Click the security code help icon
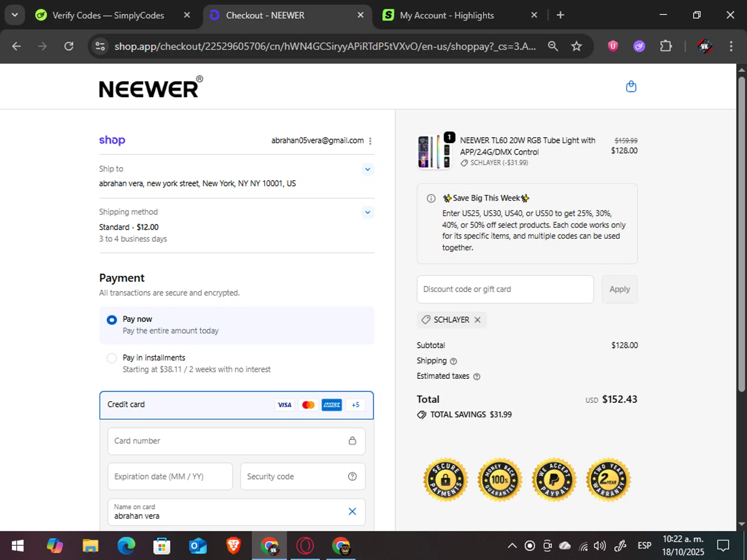 click(x=352, y=476)
